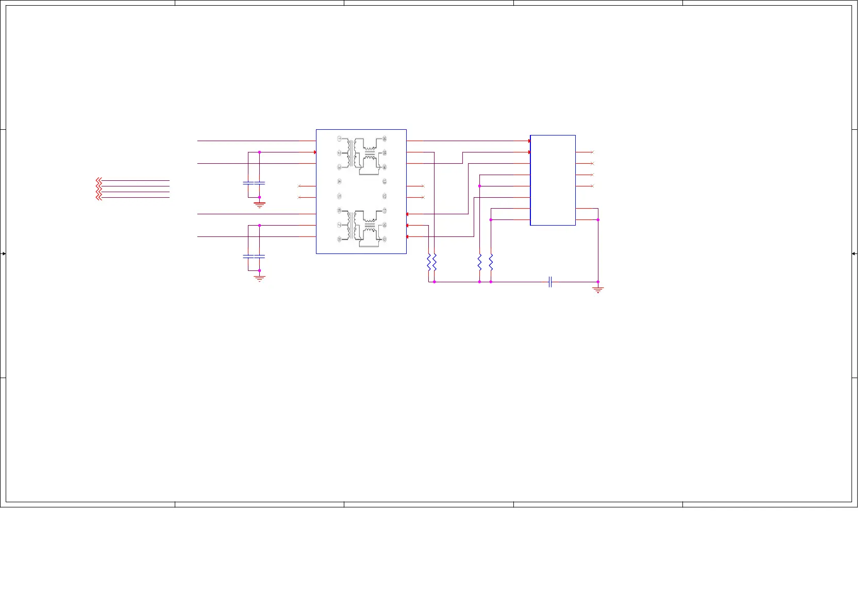
Task: Click the upper no-connect mark right of the transformer block
Action: tap(423, 186)
